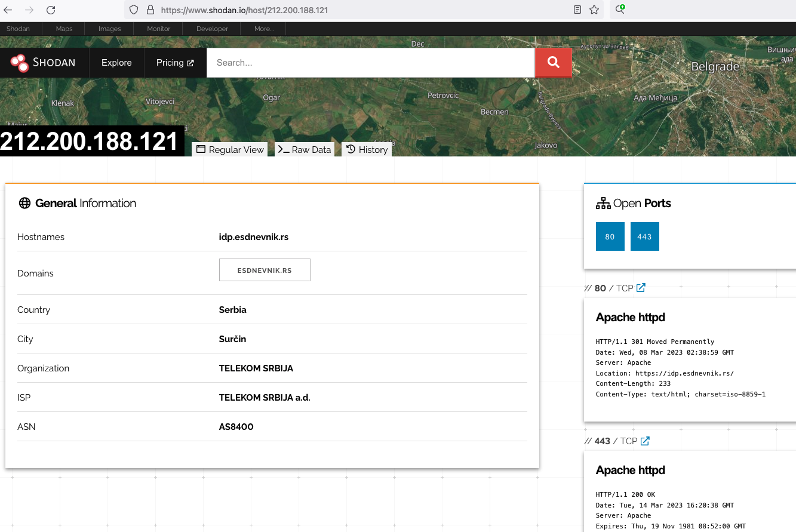The height and width of the screenshot is (532, 796).
Task: Click the Surčin city value
Action: (232, 339)
